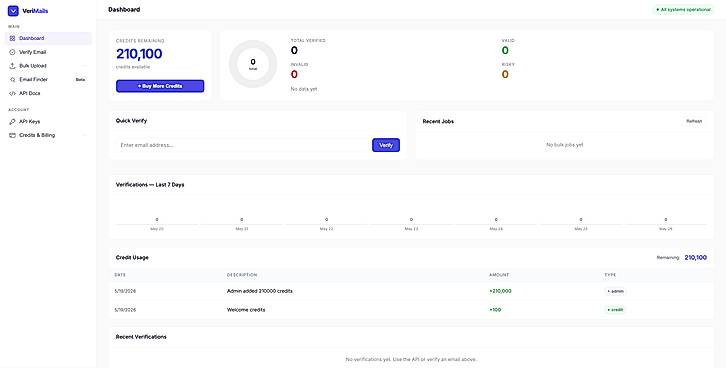
Task: Click the Valid count in green
Action: (x=505, y=50)
